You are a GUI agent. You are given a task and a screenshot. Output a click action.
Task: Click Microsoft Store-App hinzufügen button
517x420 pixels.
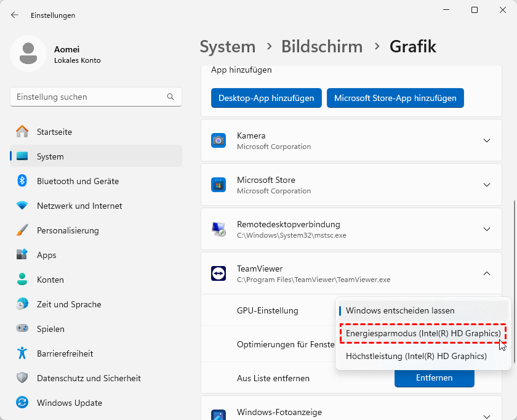tap(395, 98)
